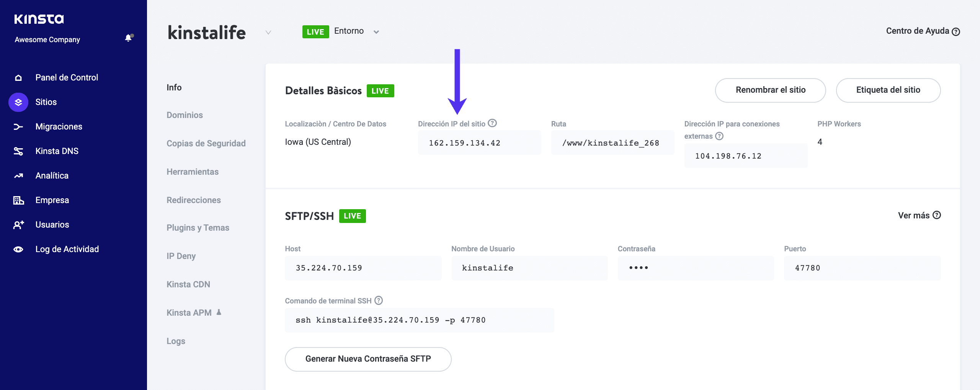Switch to Copias de Seguridad section
980x390 pixels.
coord(206,144)
